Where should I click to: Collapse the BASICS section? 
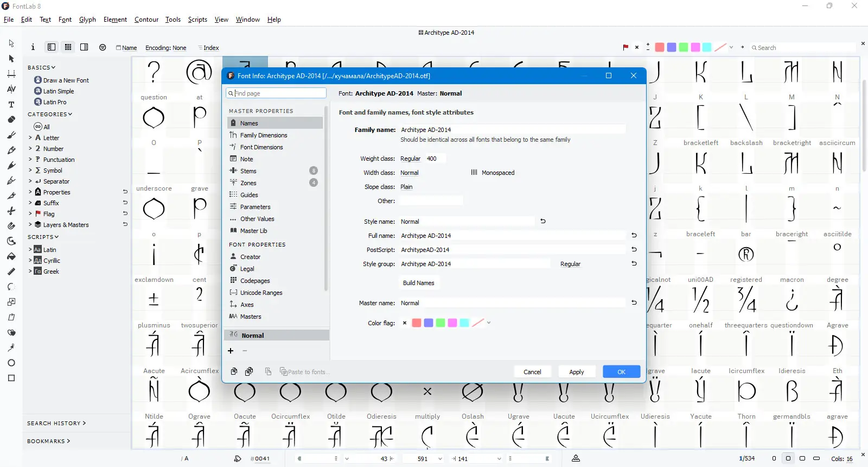click(x=41, y=67)
